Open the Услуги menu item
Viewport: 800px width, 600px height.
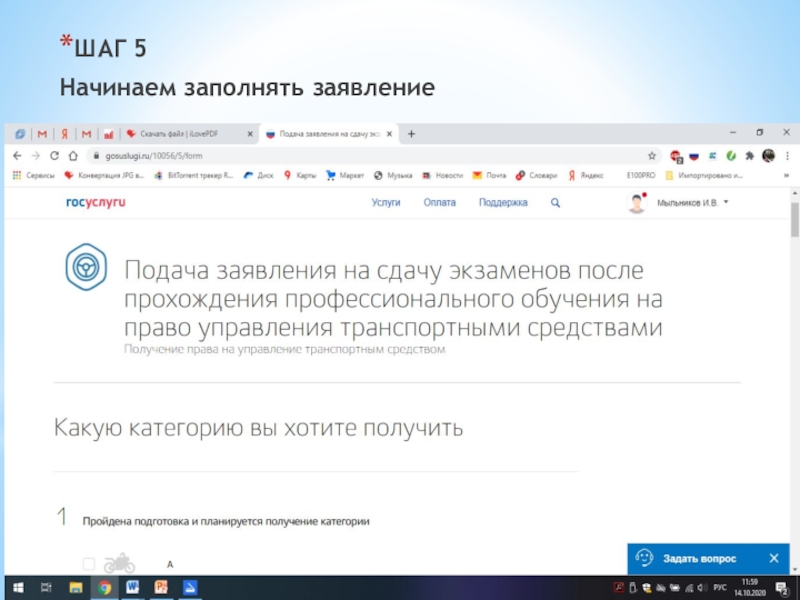386,202
